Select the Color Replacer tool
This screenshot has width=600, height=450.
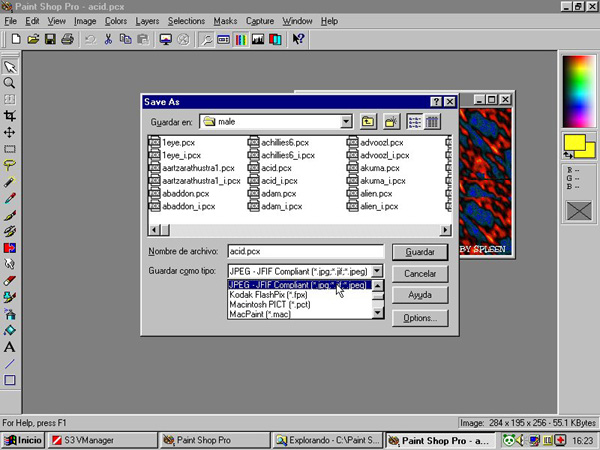[x=10, y=248]
